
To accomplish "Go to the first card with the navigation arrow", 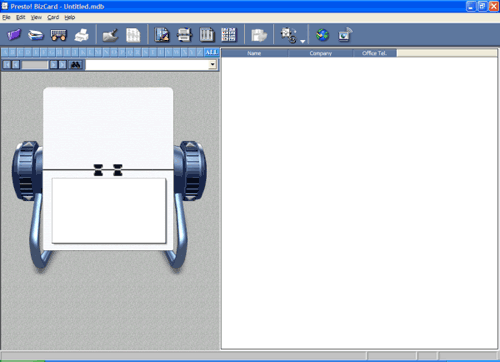I will [x=7, y=64].
